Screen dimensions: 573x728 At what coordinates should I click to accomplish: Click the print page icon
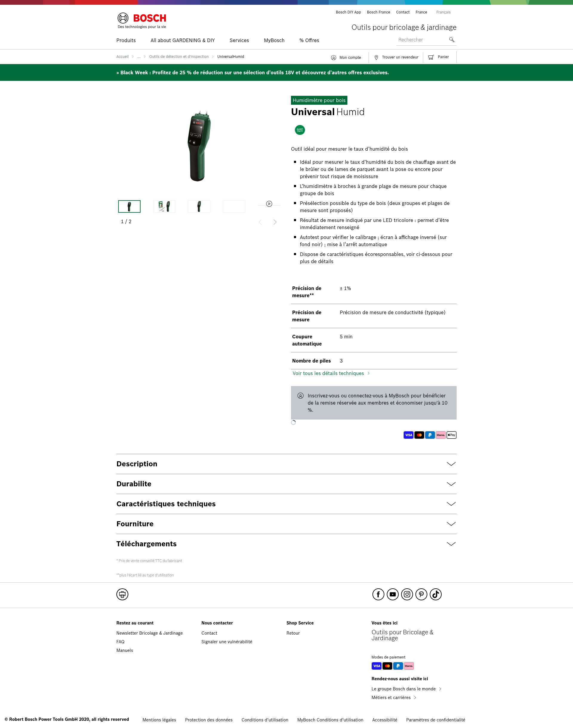[122, 594]
